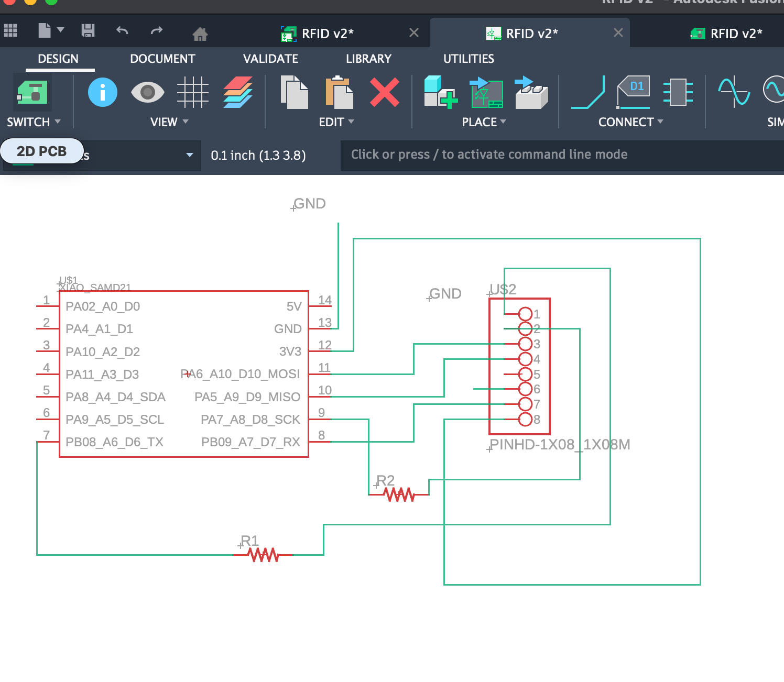Click the D1 label tool icon
The image size is (784, 682).
pos(633,93)
